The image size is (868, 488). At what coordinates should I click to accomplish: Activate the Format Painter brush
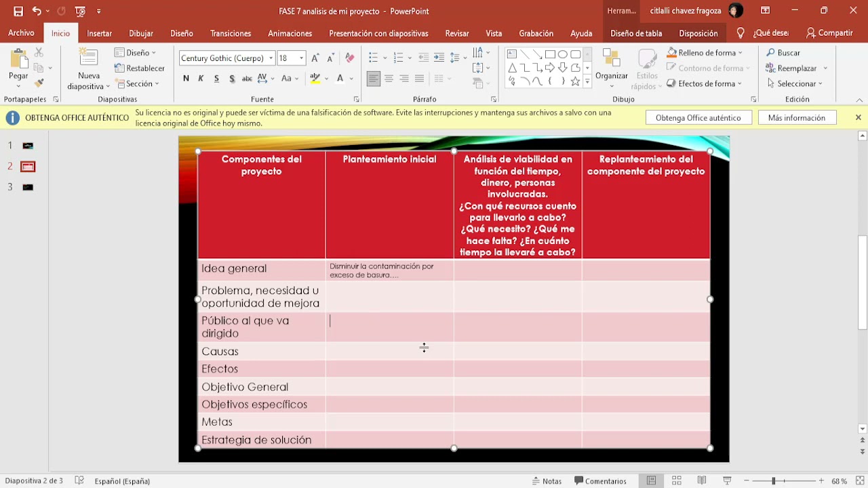tap(39, 83)
